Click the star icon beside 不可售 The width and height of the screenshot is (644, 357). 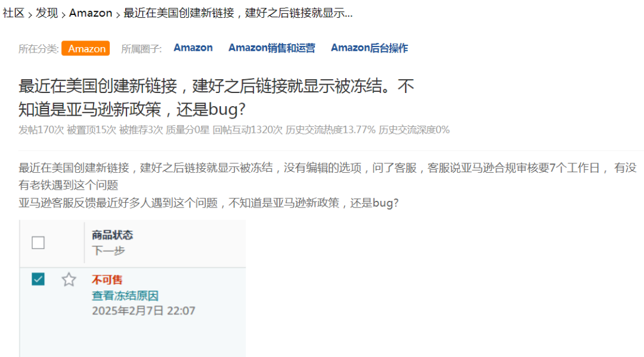[69, 280]
